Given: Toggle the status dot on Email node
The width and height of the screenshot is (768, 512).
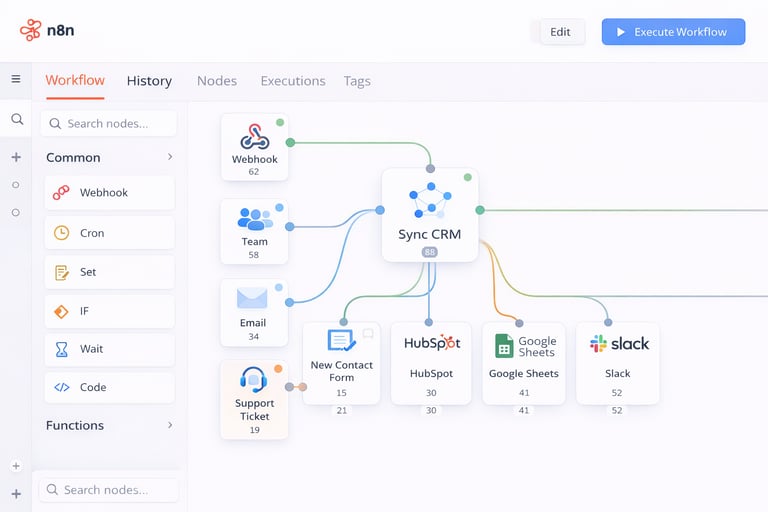Looking at the screenshot, I should (x=279, y=288).
